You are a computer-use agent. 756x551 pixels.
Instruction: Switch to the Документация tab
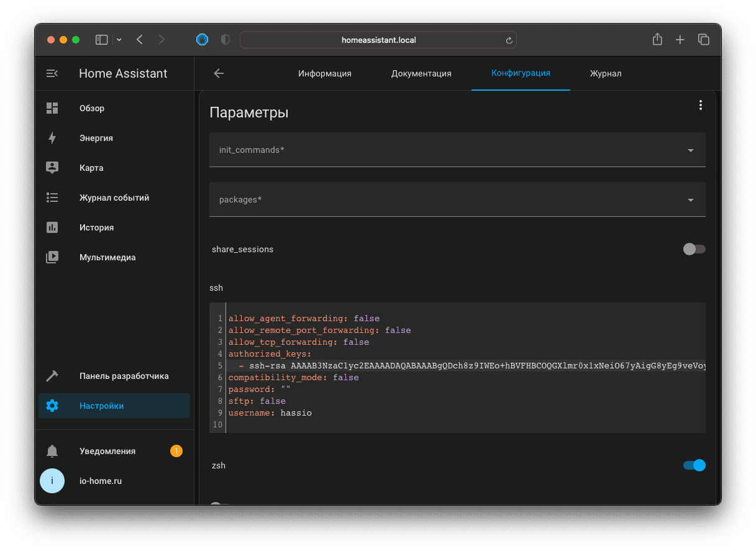(421, 73)
